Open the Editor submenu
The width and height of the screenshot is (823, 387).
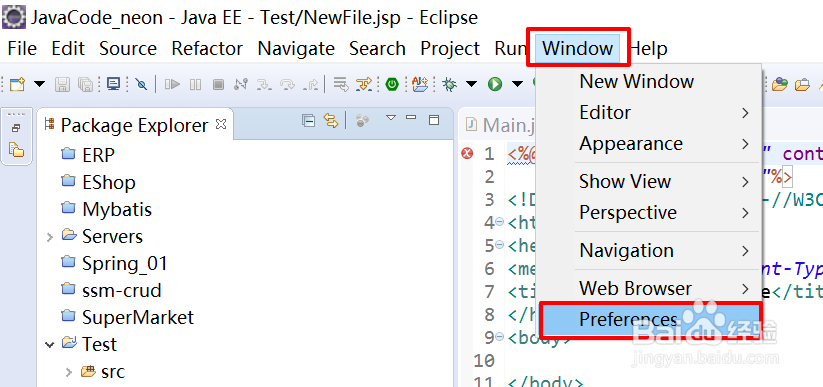point(648,112)
